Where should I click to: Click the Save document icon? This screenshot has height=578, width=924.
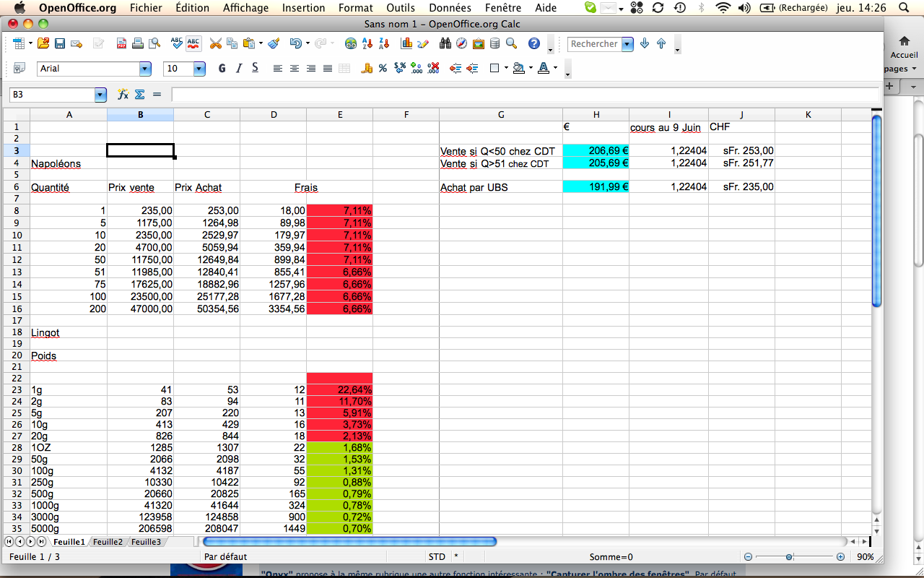tap(60, 44)
